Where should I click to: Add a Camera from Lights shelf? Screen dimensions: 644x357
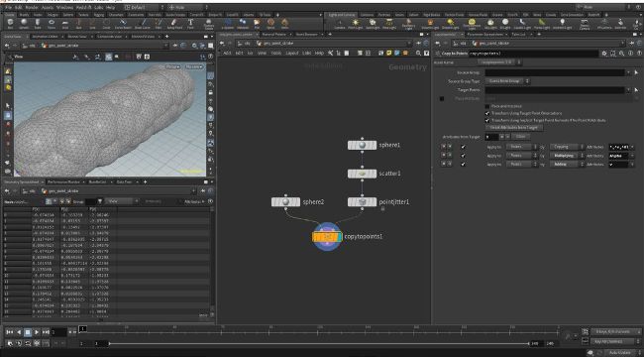pos(340,24)
